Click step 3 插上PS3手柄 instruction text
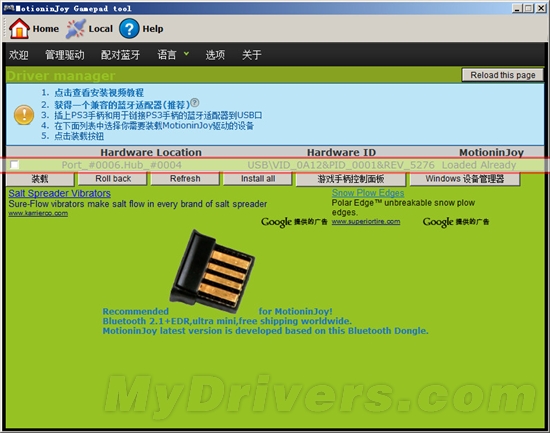550x433 pixels. (158, 115)
